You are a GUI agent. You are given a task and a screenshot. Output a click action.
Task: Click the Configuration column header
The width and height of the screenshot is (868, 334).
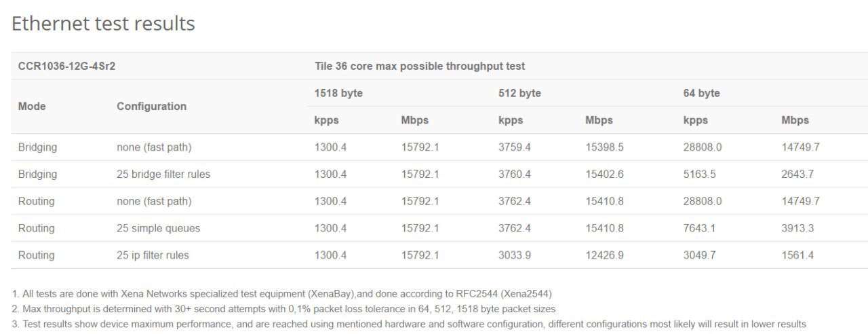point(151,107)
